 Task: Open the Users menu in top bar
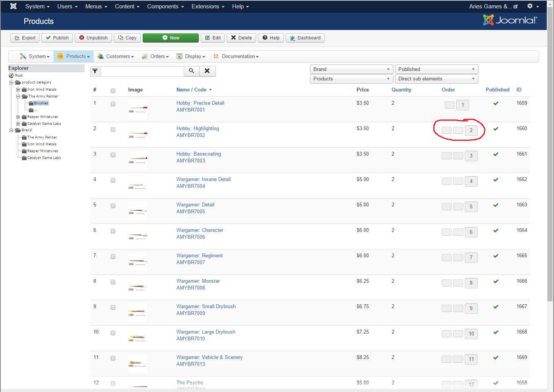pyautogui.click(x=67, y=6)
